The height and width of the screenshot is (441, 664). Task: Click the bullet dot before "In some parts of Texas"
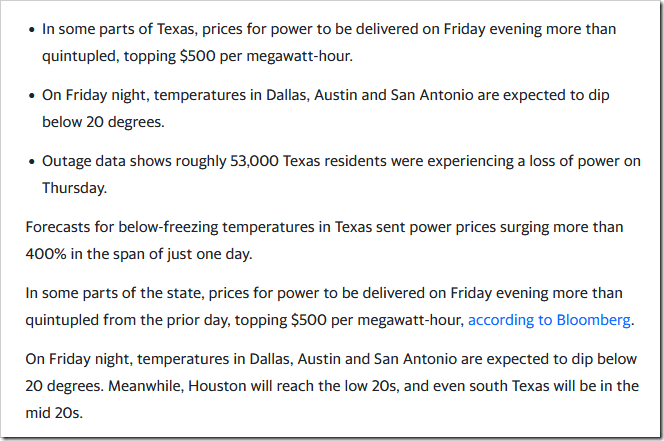pyautogui.click(x=30, y=28)
